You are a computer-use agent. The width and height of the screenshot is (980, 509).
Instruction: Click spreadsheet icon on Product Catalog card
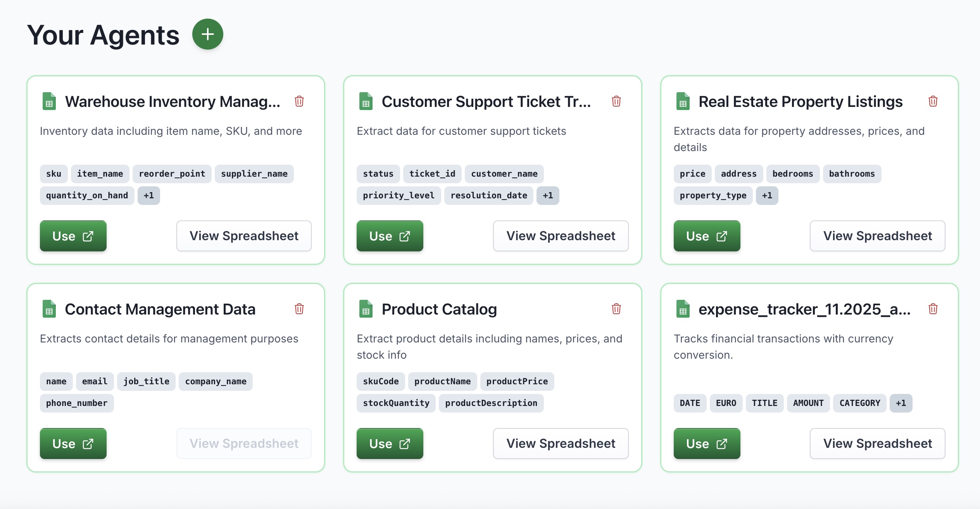point(366,309)
